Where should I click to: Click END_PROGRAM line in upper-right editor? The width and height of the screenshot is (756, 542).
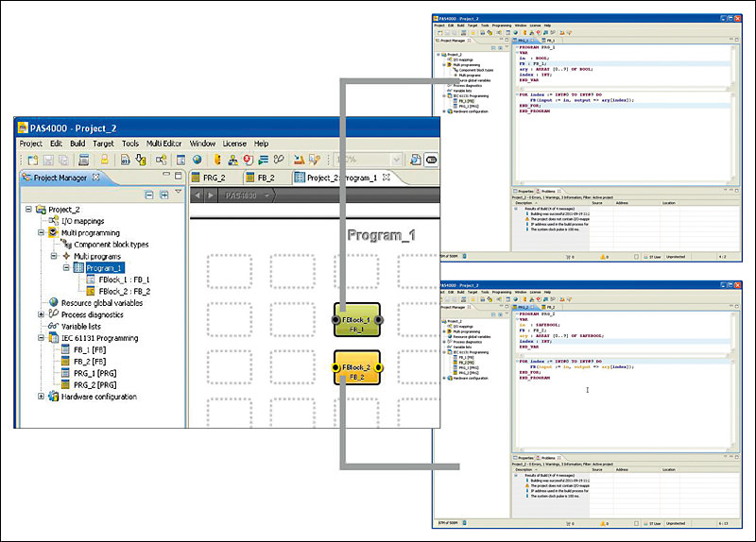tap(534, 111)
